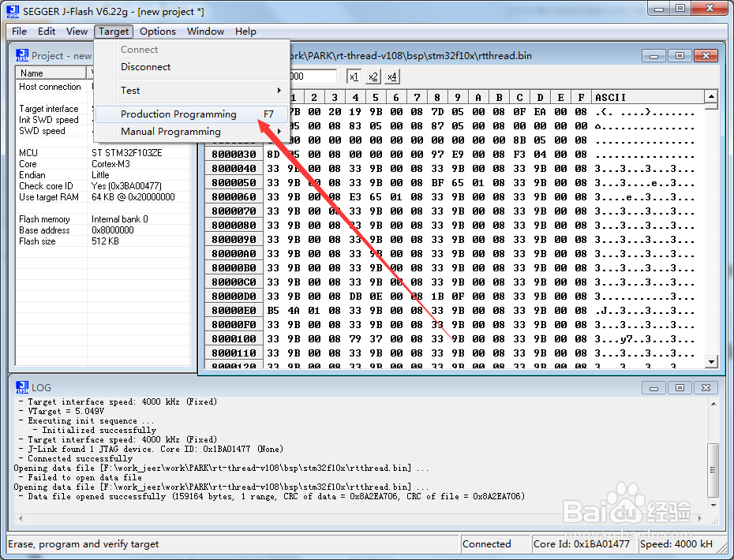Click the Check core ID row
The height and width of the screenshot is (560, 734).
[x=103, y=186]
